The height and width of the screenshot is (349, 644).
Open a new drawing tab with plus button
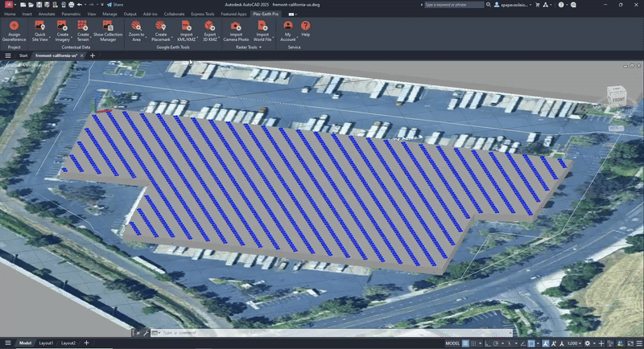(93, 55)
